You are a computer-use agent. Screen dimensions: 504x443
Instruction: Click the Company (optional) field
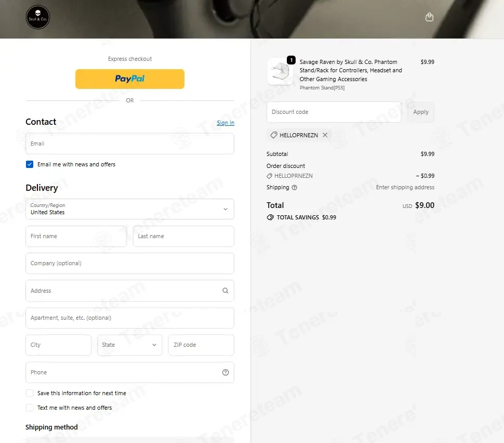130,263
